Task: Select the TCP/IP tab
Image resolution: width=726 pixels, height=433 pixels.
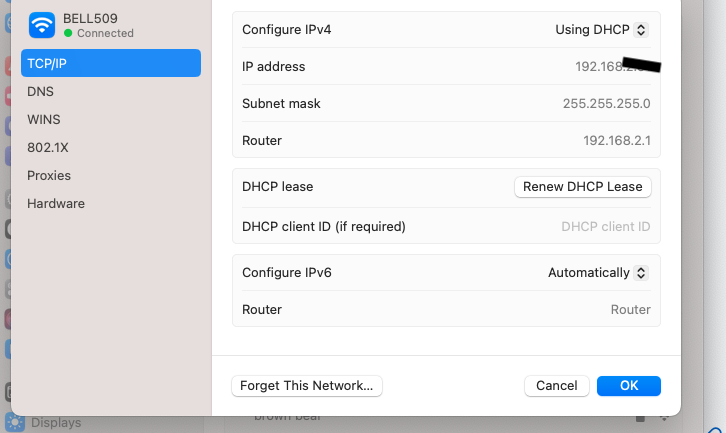Action: 111,63
